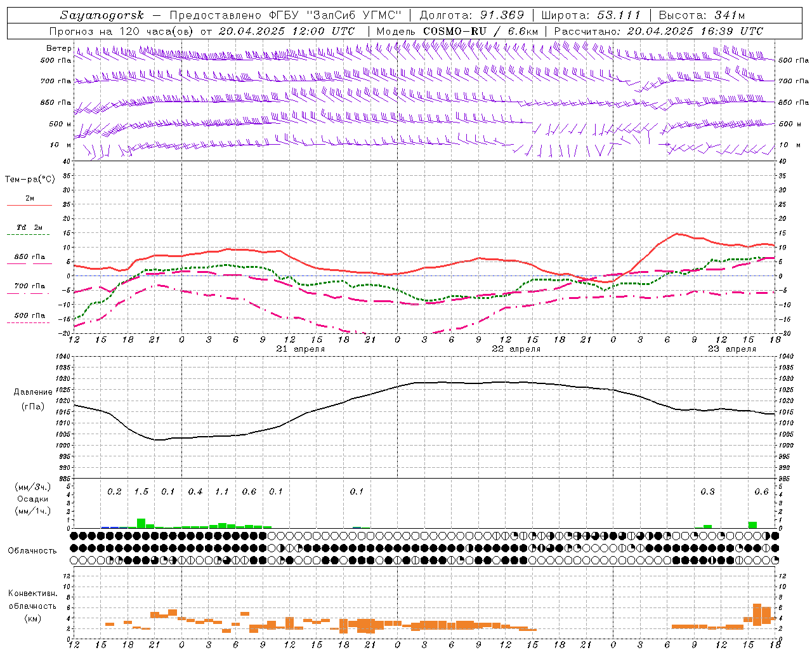Click the 'Рассчитано: 20.04.2025 16:39 UTC' timestamp
The height and width of the screenshot is (650, 812).
pos(658,31)
